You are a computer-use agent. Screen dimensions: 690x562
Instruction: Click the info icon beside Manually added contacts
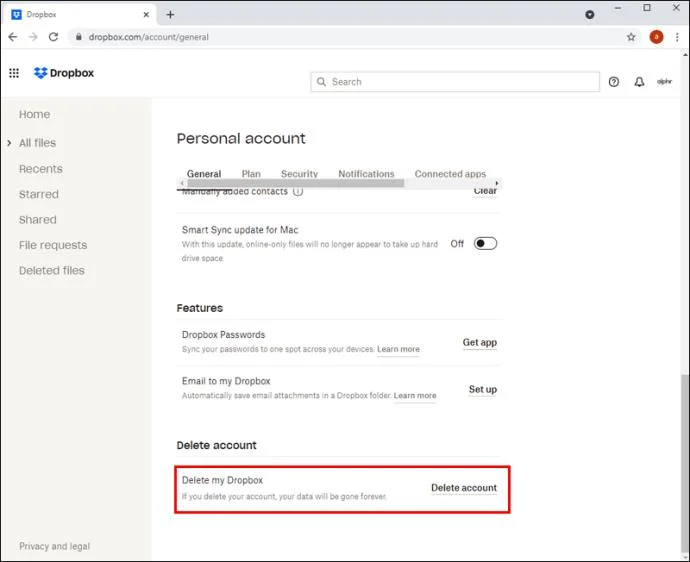pyautogui.click(x=298, y=191)
